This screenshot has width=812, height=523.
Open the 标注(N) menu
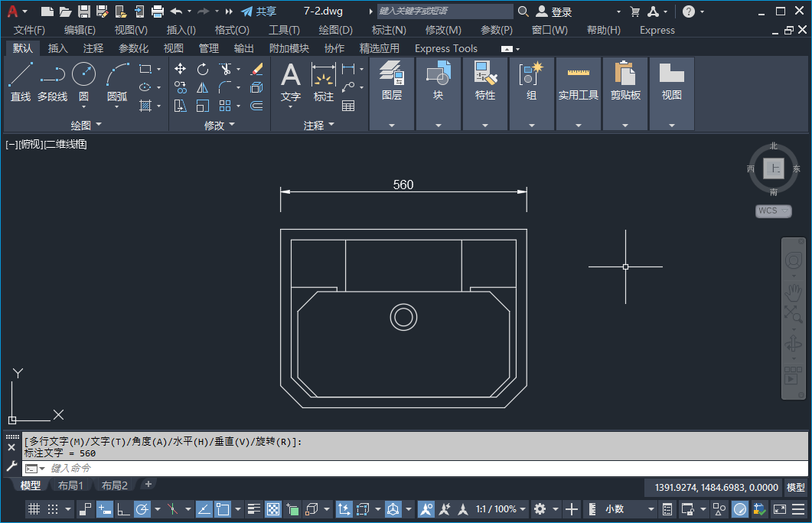[x=389, y=30]
